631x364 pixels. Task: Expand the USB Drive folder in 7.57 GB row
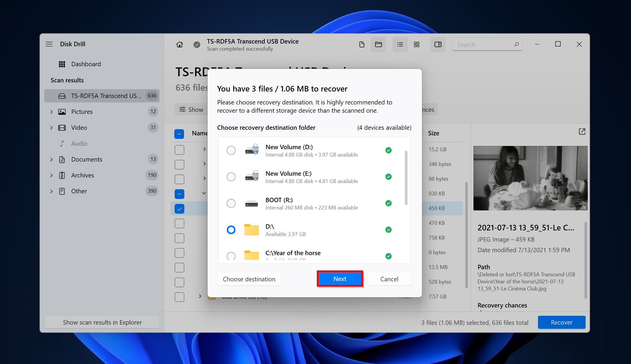(200, 296)
